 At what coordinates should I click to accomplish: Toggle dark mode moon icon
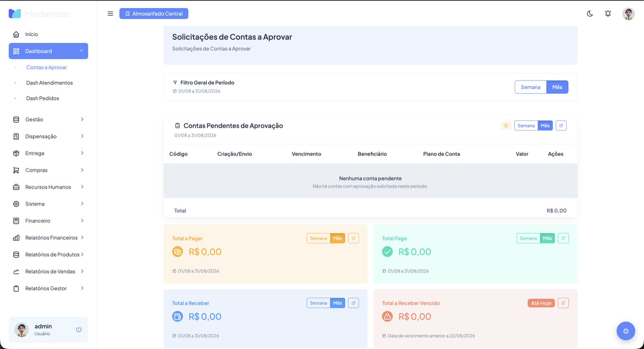pos(590,14)
